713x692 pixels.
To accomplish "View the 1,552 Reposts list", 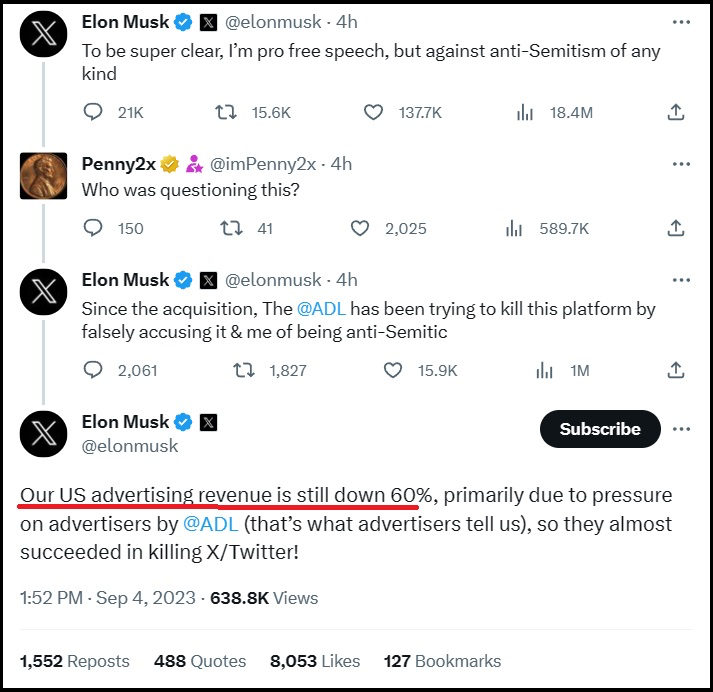I will pyautogui.click(x=75, y=661).
